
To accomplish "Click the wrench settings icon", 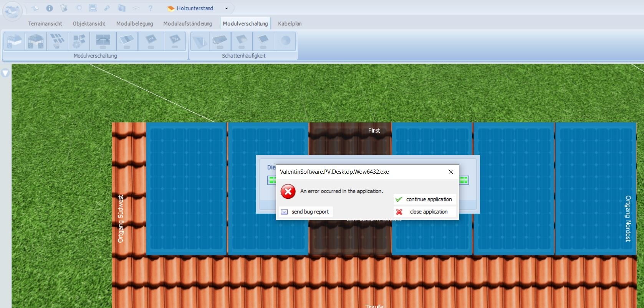I will tap(107, 8).
